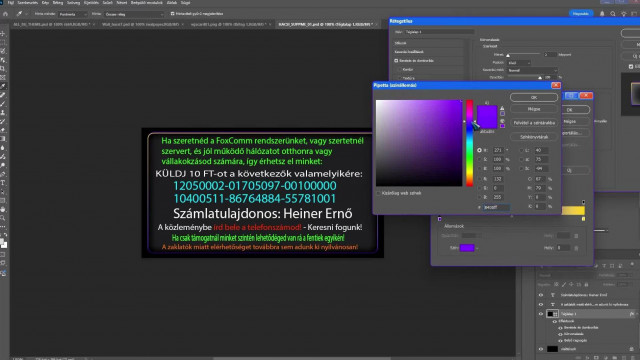
Task: Open the Fájl menu
Action: pos(11,2)
